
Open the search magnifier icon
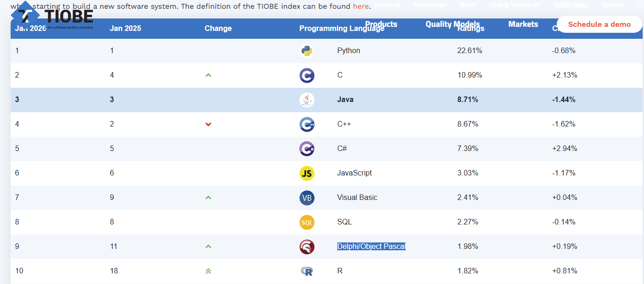(x=639, y=5)
